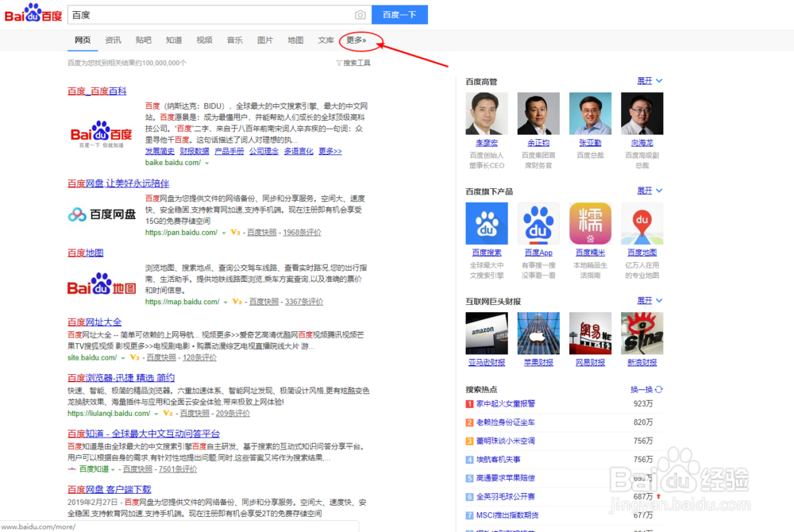The width and height of the screenshot is (794, 532).
Task: Open 百度网盘,让美好永远陪伴 result
Action: 118,183
